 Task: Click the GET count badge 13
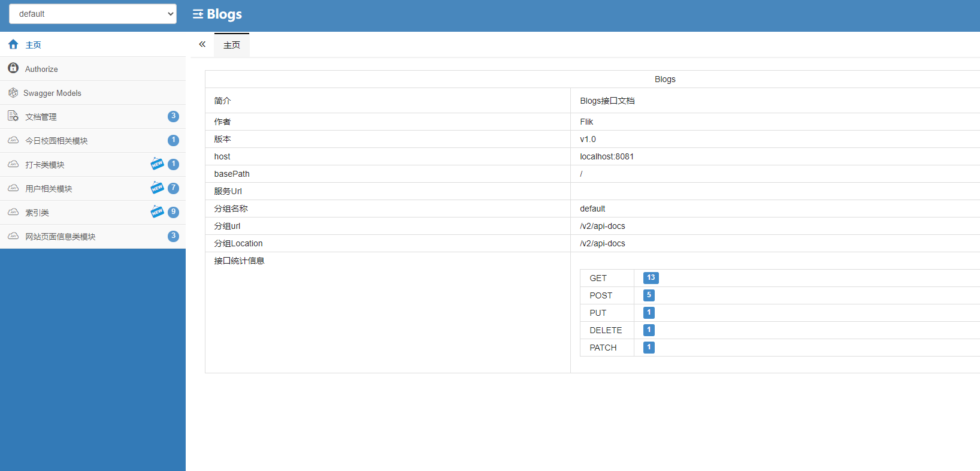(x=651, y=277)
